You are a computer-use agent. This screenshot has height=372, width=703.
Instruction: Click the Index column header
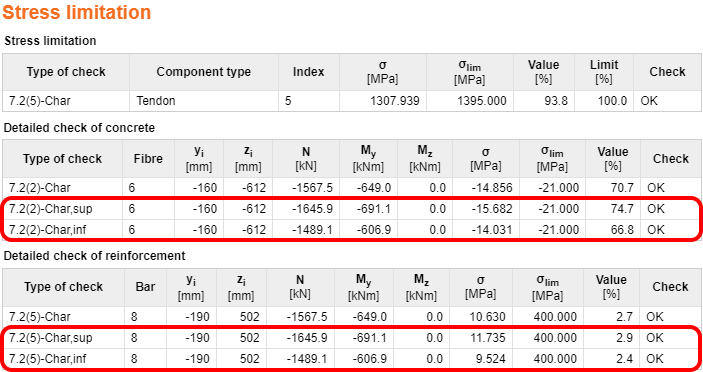308,72
